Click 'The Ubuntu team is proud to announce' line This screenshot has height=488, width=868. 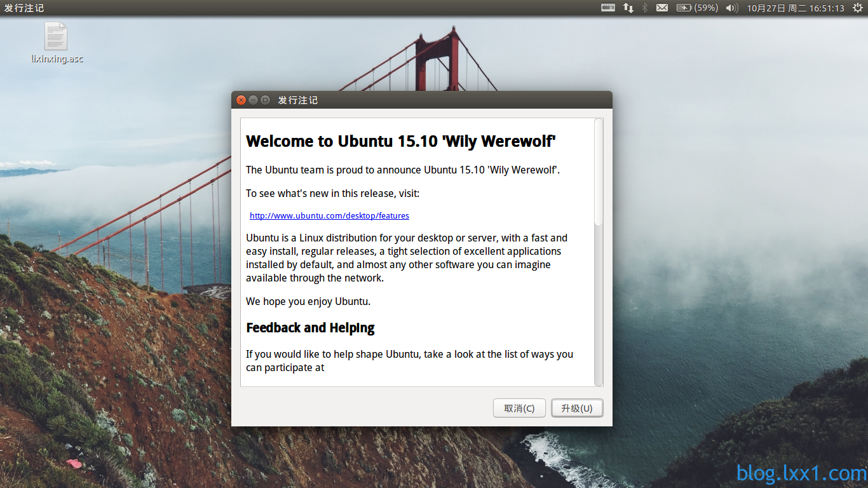pyautogui.click(x=403, y=170)
